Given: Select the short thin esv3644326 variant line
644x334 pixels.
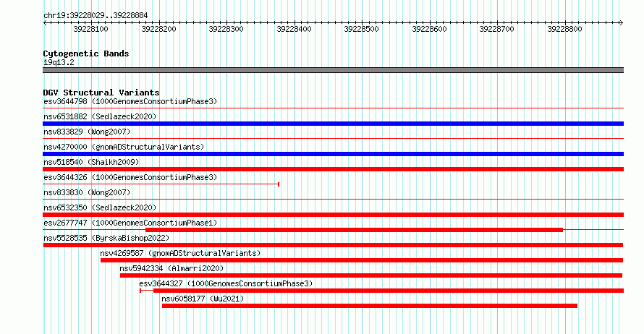Looking at the screenshot, I should [161, 184].
